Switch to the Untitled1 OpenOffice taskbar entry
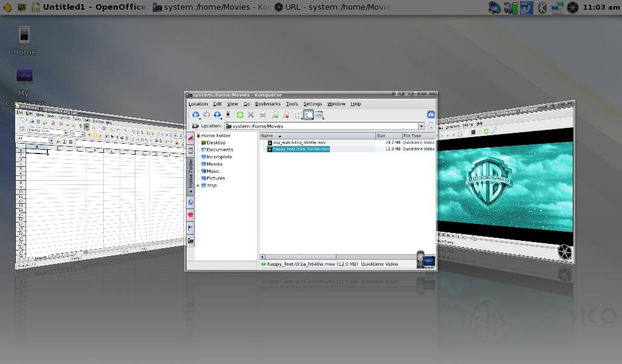622x364 pixels. tap(90, 7)
